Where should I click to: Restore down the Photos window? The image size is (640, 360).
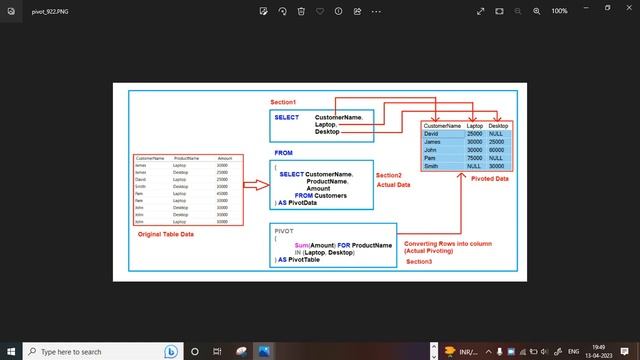[x=607, y=8]
